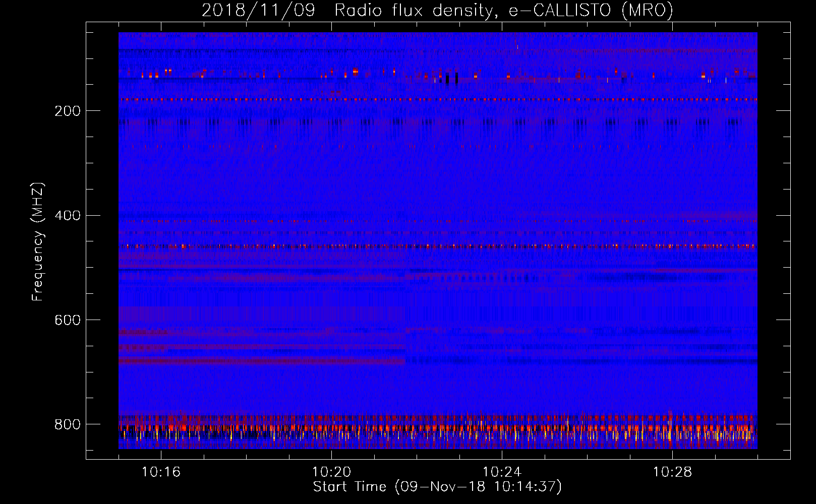The height and width of the screenshot is (504, 816).
Task: Click the 10:16 time tick label
Action: 161,472
